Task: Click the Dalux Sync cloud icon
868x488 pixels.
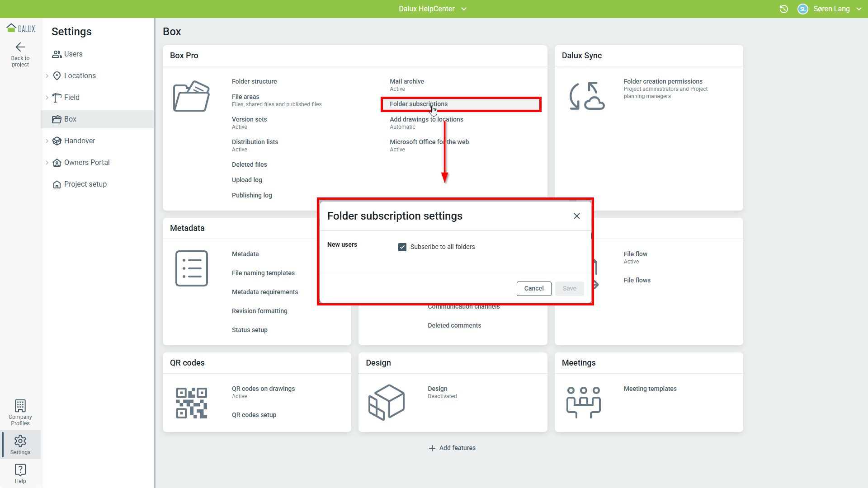Action: tap(587, 96)
